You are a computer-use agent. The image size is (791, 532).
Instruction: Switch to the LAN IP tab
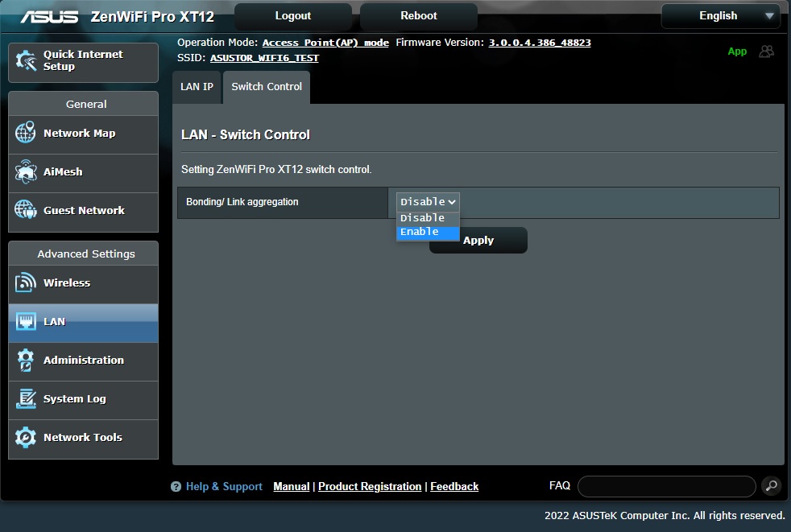197,87
